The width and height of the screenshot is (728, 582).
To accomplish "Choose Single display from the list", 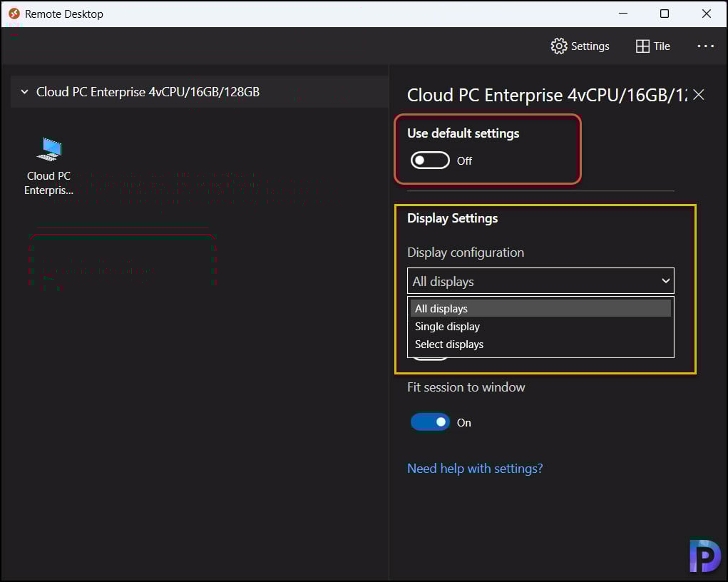I will coord(540,327).
